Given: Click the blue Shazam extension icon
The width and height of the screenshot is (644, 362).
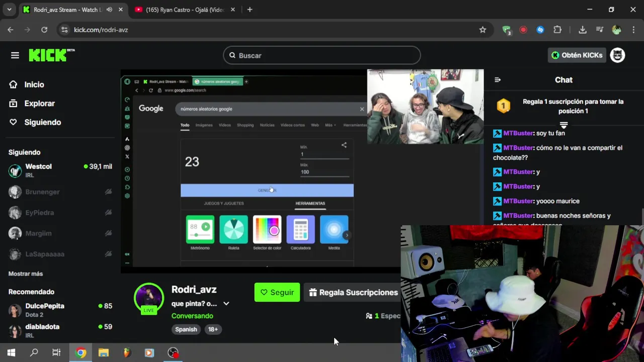Looking at the screenshot, I should point(540,30).
